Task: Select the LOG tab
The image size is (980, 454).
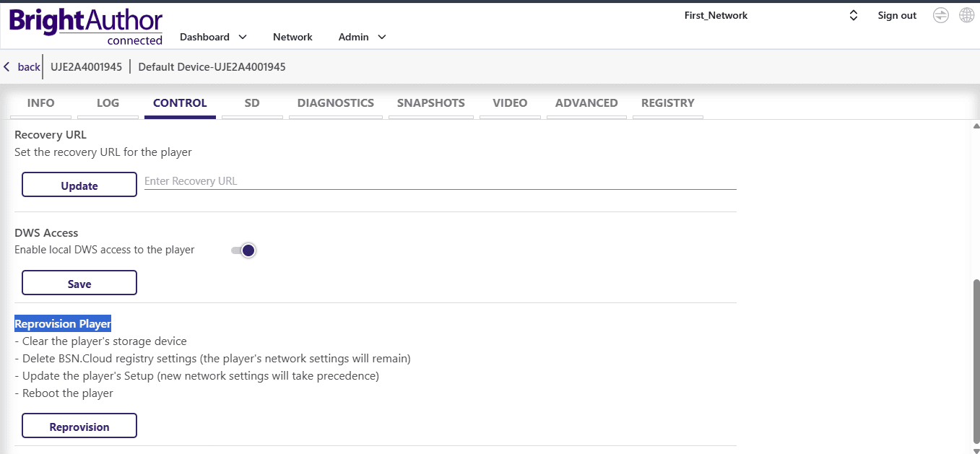Action: (108, 103)
